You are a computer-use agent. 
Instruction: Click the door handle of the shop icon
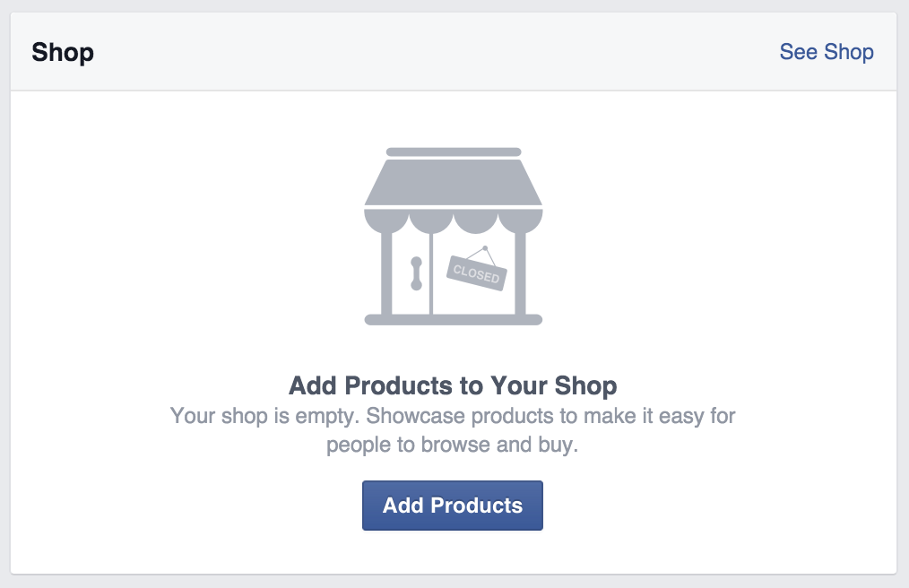(x=416, y=273)
